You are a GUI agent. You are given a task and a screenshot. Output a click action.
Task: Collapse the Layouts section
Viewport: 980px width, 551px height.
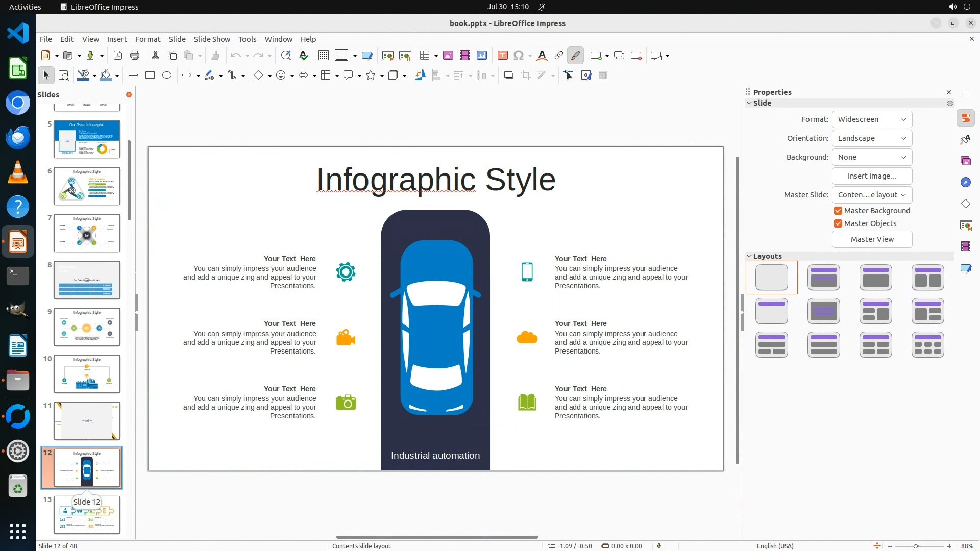coord(749,256)
